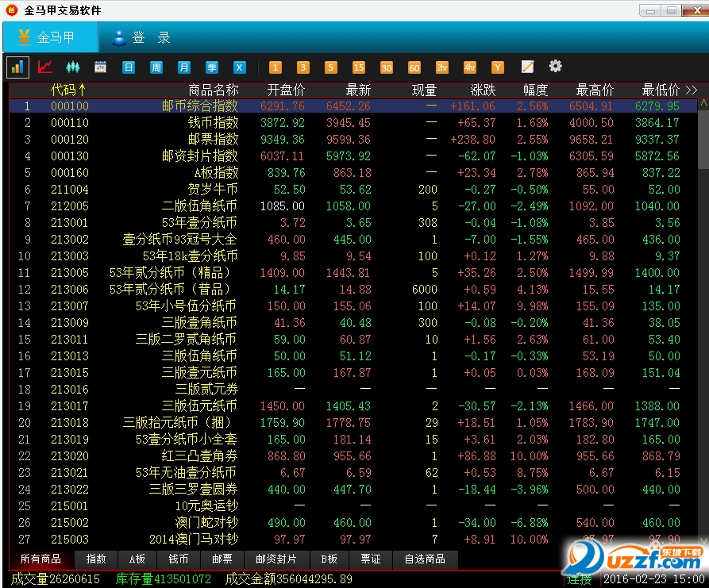Viewport: 709px width, 588px height.
Task: Sort by the 最低价 column header
Action: point(661,90)
